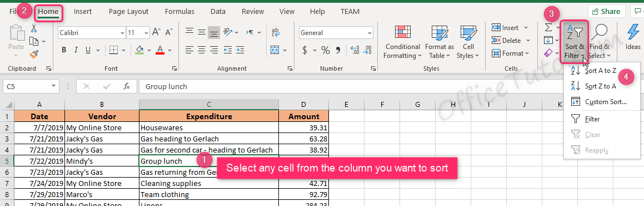Apply the red font color
This screenshot has width=644, height=206.
tap(160, 50)
